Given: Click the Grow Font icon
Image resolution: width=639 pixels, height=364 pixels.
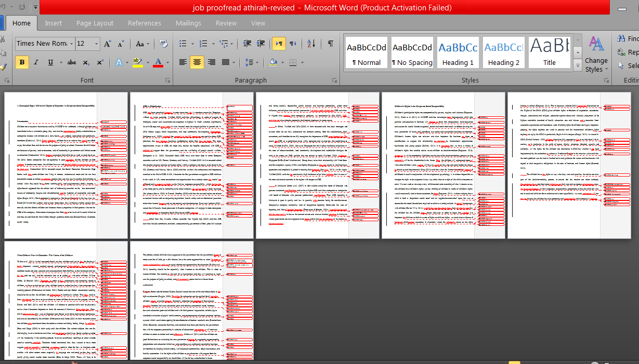Looking at the screenshot, I should point(108,44).
